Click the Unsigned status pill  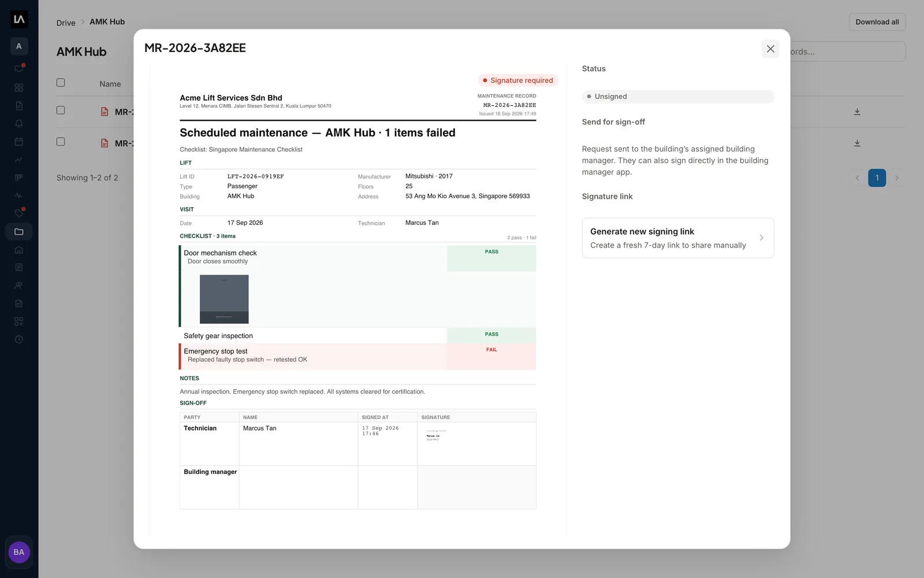point(678,97)
